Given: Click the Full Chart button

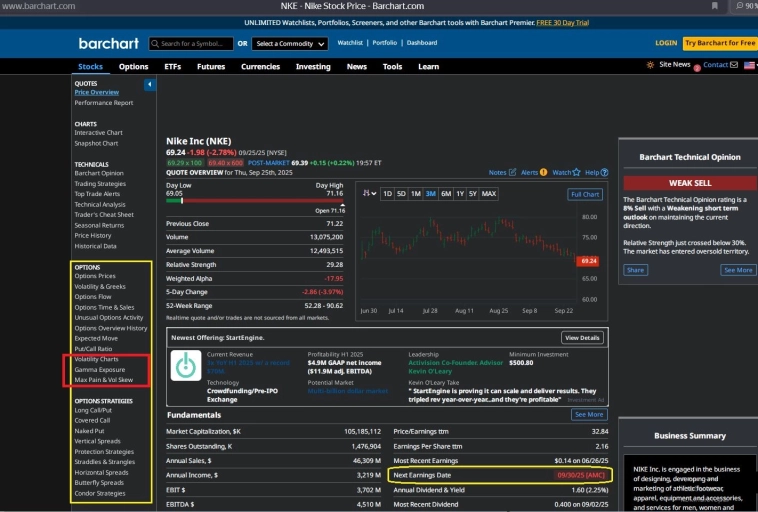Looking at the screenshot, I should coord(585,194).
